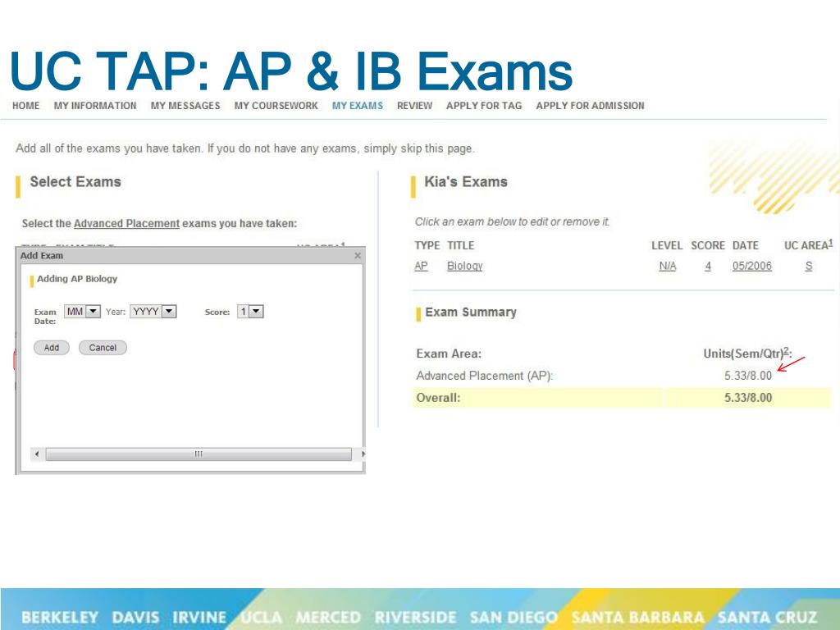Edit the Biology exam entry

point(464,266)
